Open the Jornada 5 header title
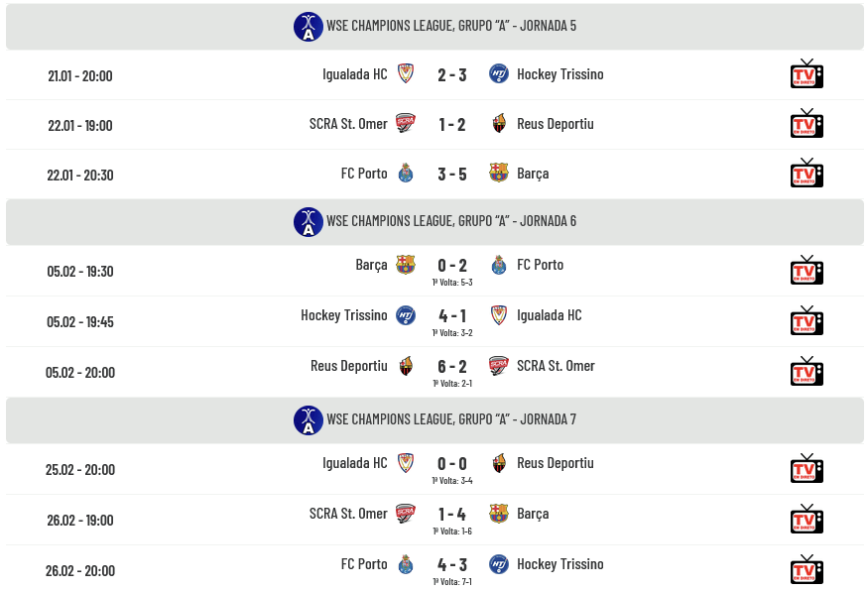The image size is (868, 591). (x=451, y=26)
